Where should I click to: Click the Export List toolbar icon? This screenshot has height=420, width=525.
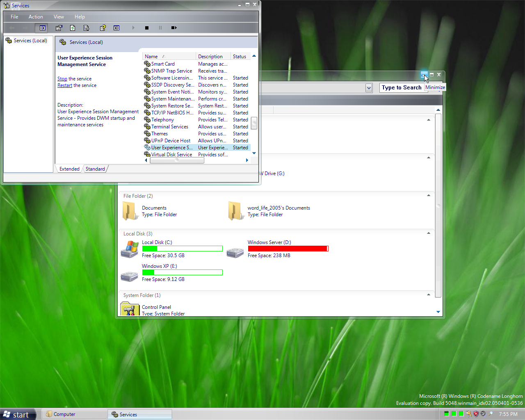click(x=86, y=28)
